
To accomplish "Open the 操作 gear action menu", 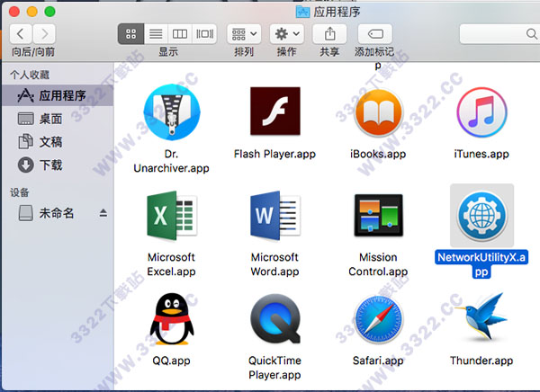I will [286, 34].
